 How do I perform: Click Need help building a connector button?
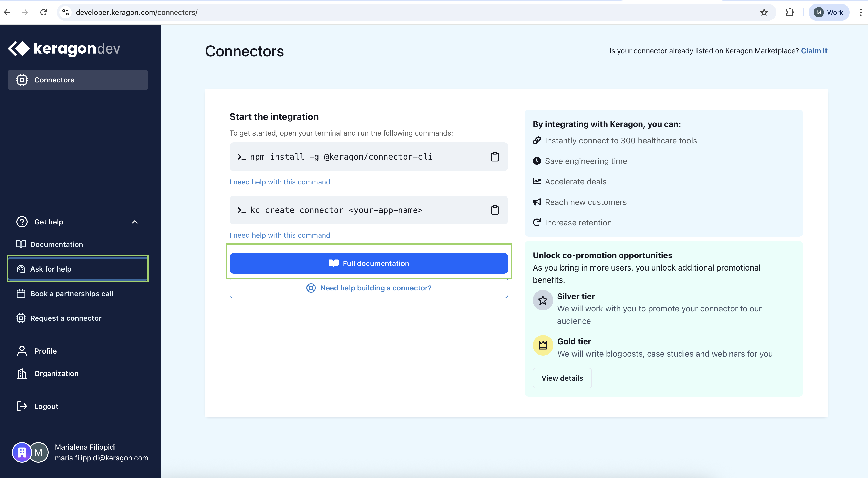(369, 288)
